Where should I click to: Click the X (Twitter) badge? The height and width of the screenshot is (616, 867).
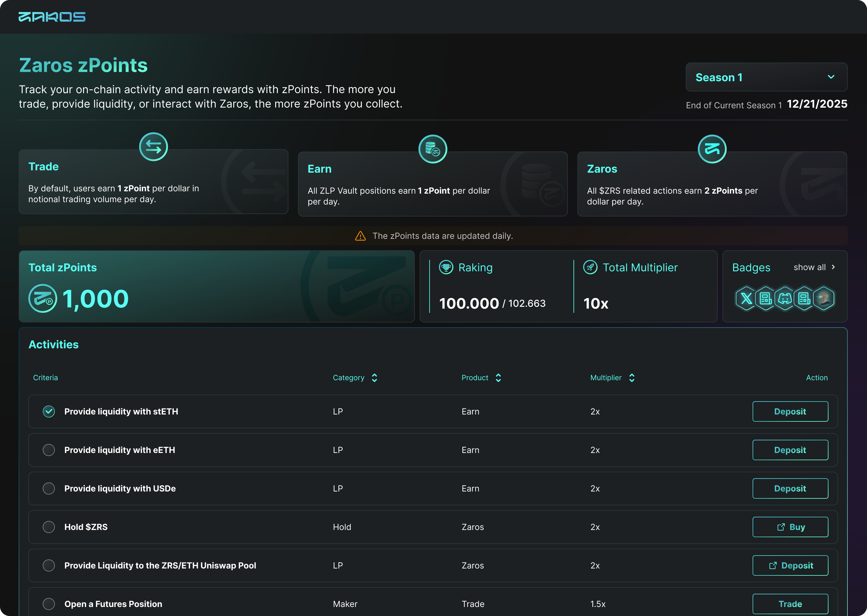[746, 298]
